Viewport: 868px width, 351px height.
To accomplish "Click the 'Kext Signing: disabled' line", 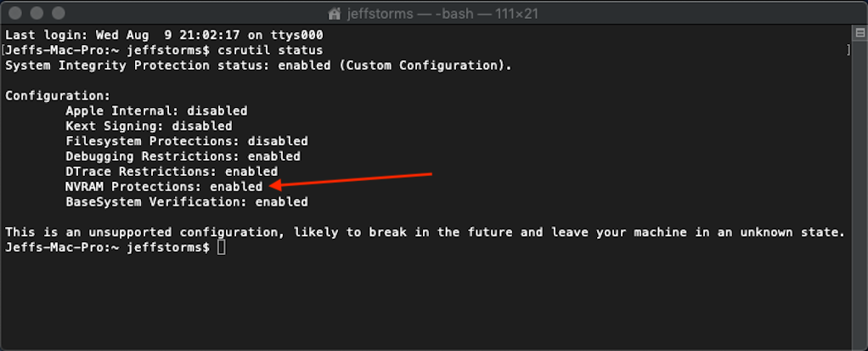I will 149,127.
